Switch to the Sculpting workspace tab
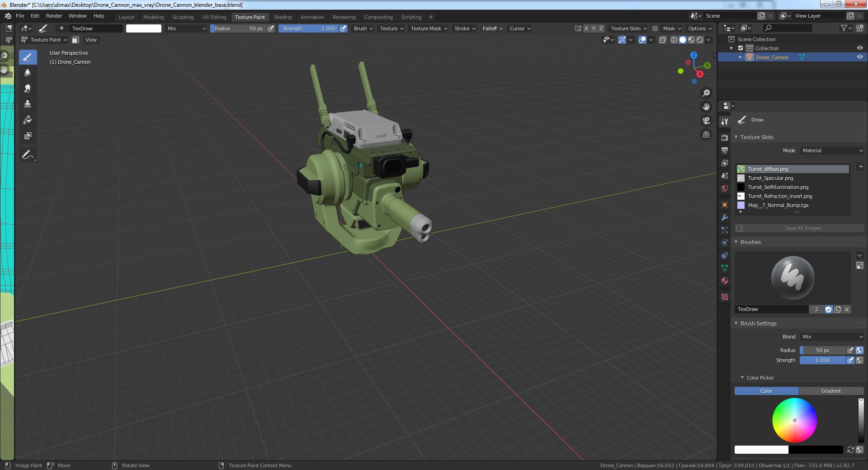The height and width of the screenshot is (470, 868). coord(183,17)
